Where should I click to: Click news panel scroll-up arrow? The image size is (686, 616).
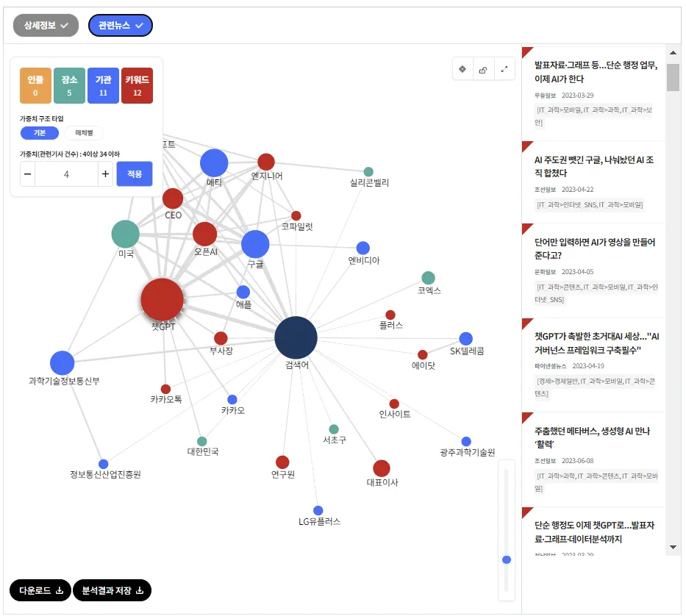pos(673,53)
